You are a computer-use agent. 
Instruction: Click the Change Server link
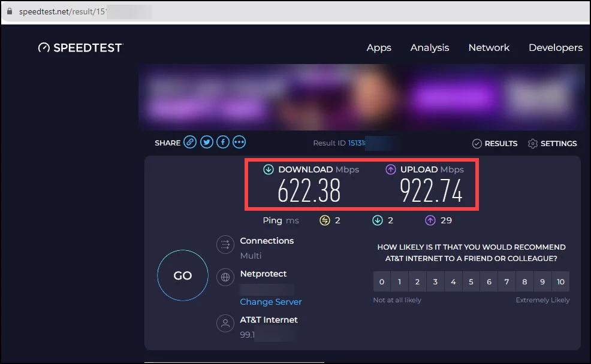(270, 302)
